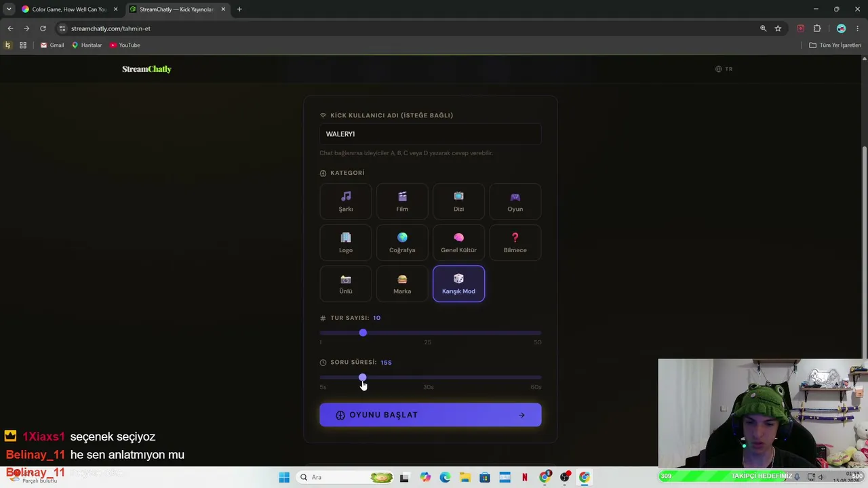Close the Color Game tab
This screenshot has width=868, height=488.
[115, 9]
